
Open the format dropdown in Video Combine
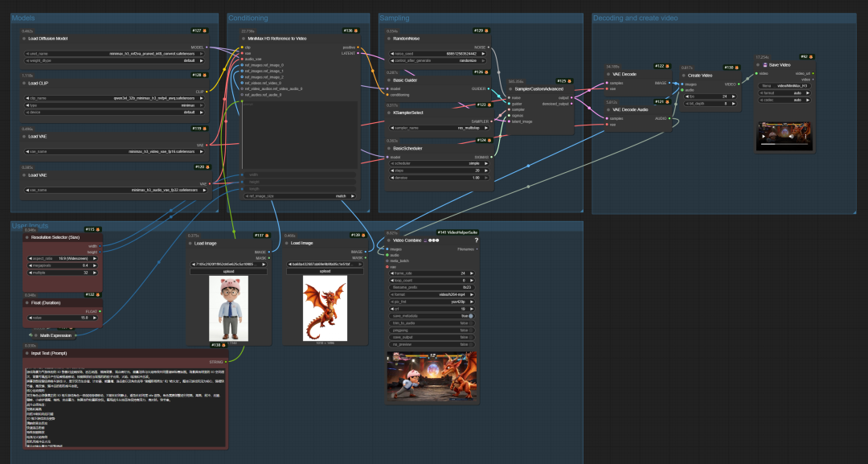[432, 294]
